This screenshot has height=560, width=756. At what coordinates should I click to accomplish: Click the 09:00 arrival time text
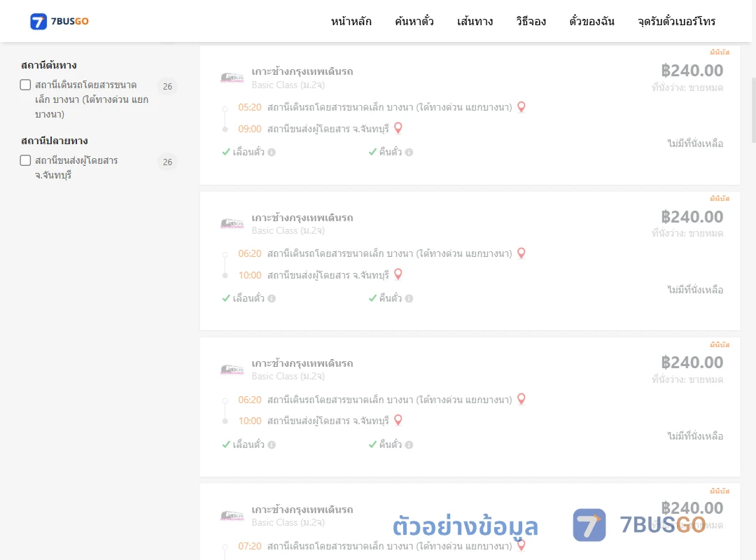250,129
